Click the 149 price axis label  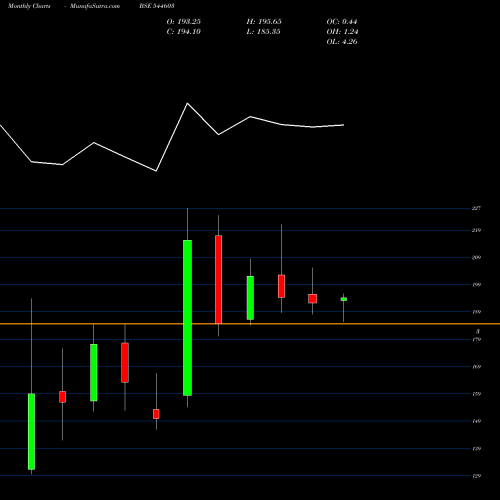[476, 421]
